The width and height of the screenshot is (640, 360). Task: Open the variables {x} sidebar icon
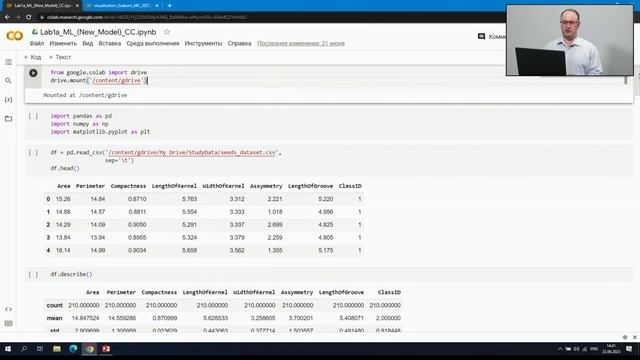[x=8, y=100]
